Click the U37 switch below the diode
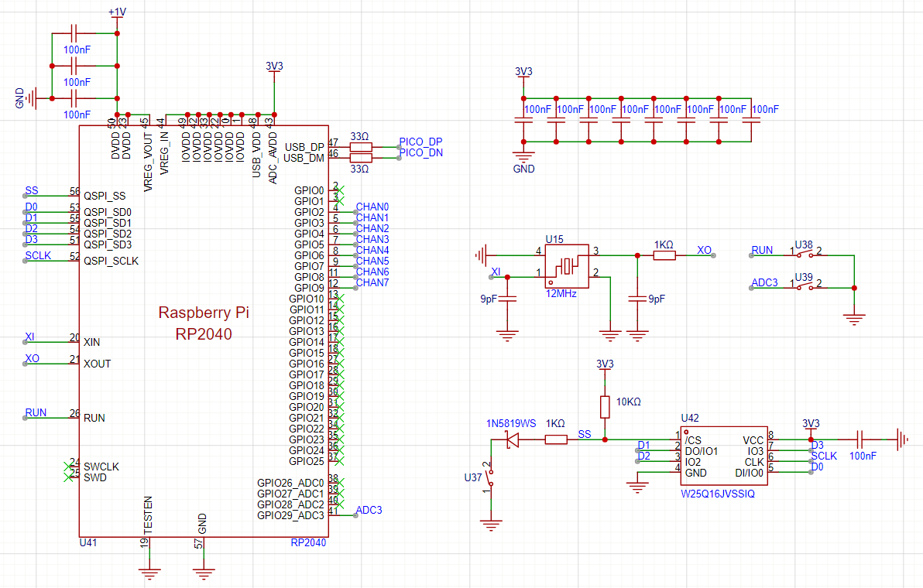The height and width of the screenshot is (588, 923). [x=491, y=480]
